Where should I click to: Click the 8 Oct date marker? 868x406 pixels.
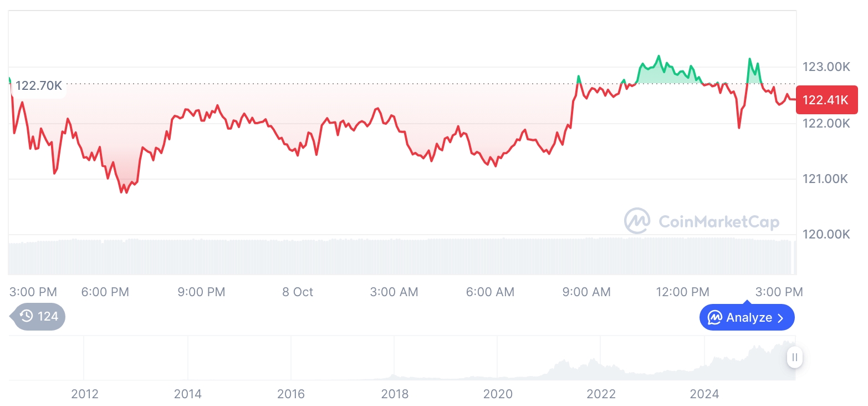tap(298, 292)
